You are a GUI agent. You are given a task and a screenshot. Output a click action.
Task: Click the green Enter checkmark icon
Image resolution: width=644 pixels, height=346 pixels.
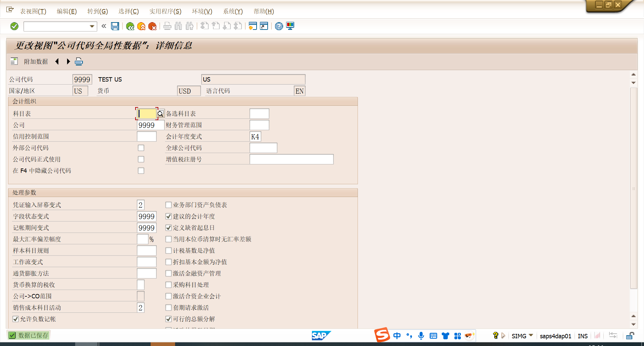(14, 26)
